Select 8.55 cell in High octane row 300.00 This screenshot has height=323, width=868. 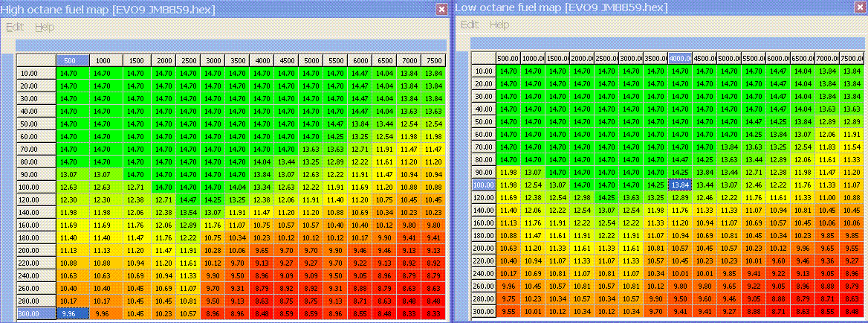point(359,313)
